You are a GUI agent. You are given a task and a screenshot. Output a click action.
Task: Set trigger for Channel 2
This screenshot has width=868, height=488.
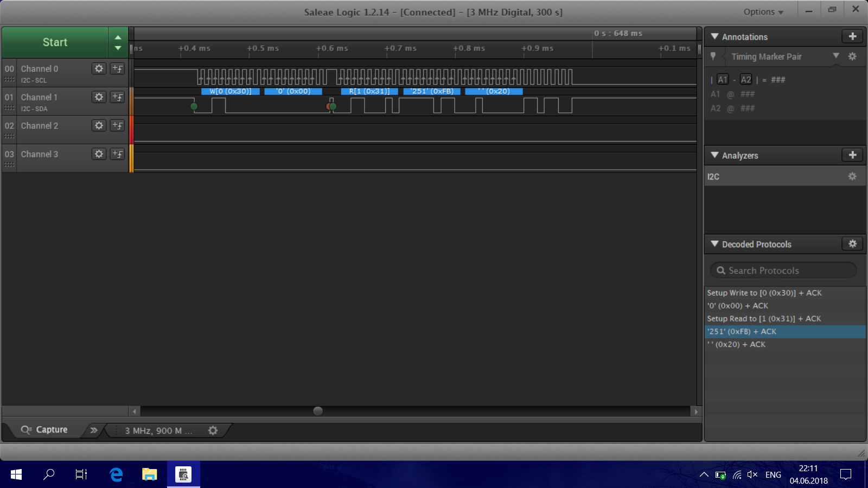click(x=117, y=126)
